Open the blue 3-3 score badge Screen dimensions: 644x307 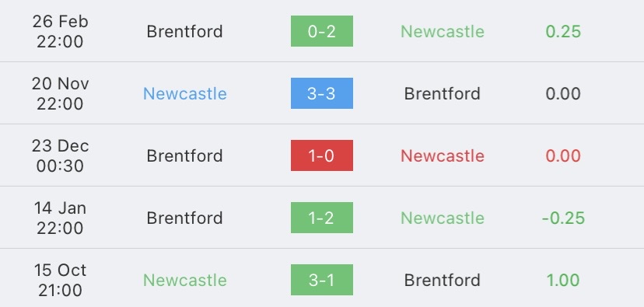(x=321, y=93)
